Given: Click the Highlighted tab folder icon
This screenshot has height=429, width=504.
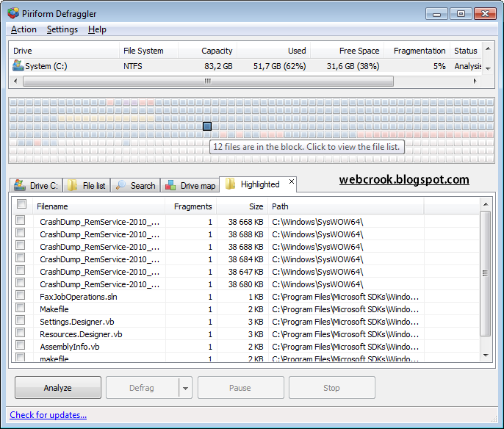Looking at the screenshot, I should 230,184.
